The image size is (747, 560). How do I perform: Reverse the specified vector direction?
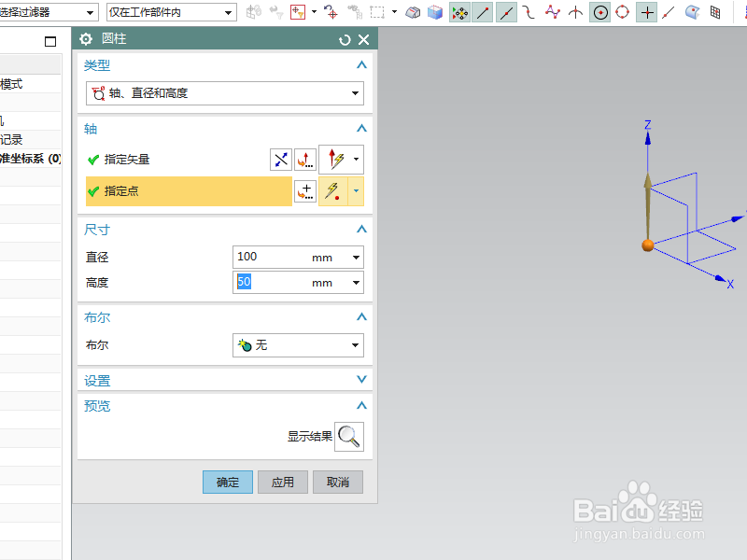[280, 159]
